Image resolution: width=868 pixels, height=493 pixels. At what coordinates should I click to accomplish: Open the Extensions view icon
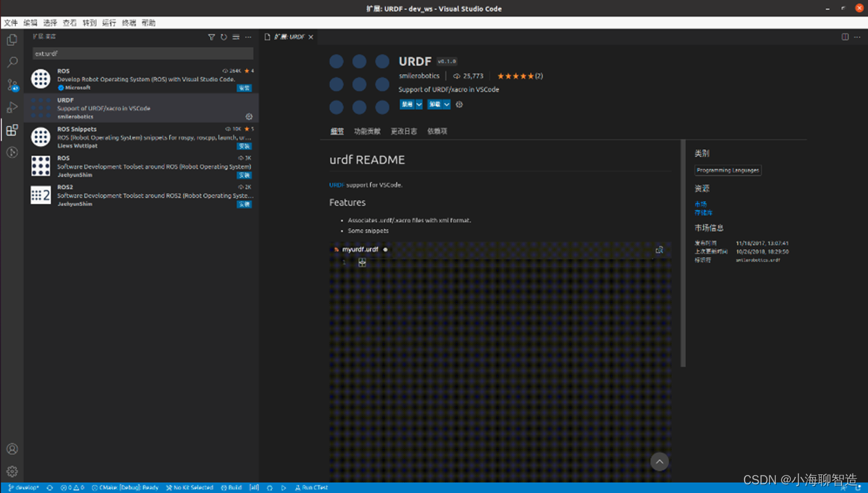click(12, 130)
